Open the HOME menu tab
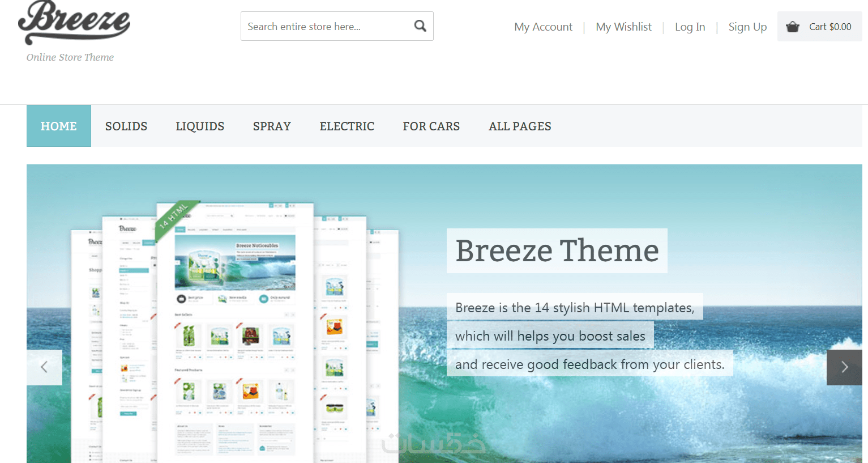868x463 pixels. pos(59,126)
